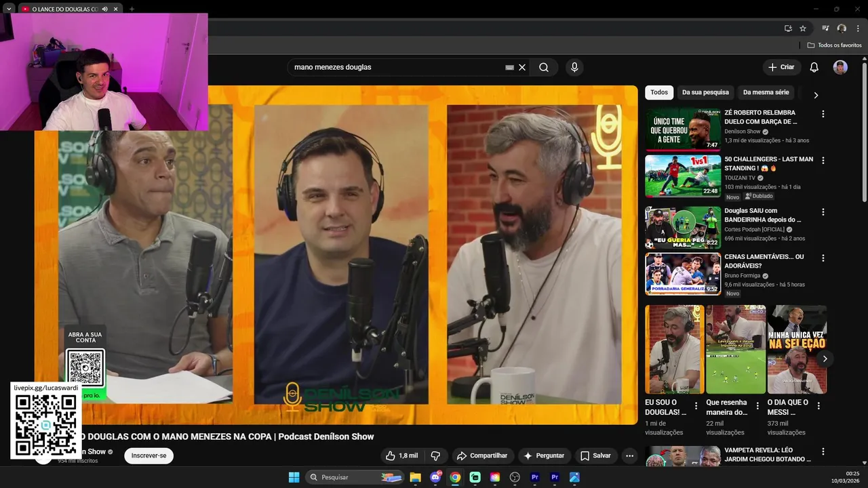The height and width of the screenshot is (488, 868).
Task: Open options for EU SOU O DOUGLAS short
Action: pos(696,405)
